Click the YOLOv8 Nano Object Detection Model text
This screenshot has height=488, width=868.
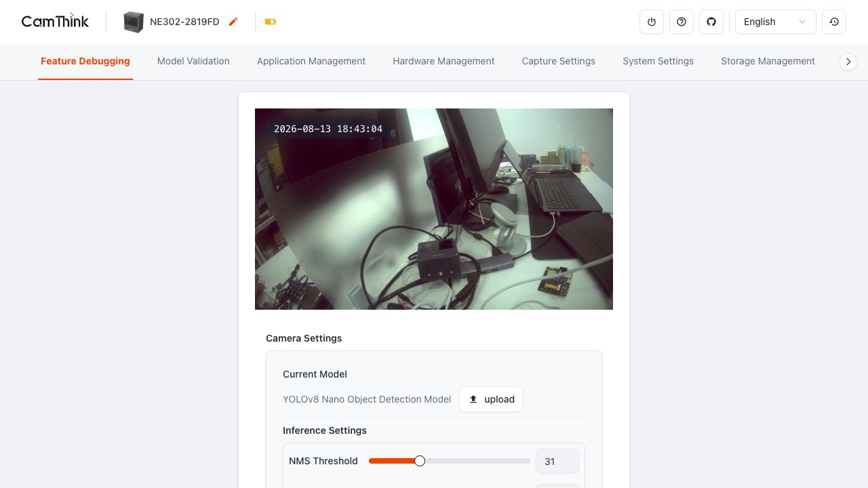point(367,399)
